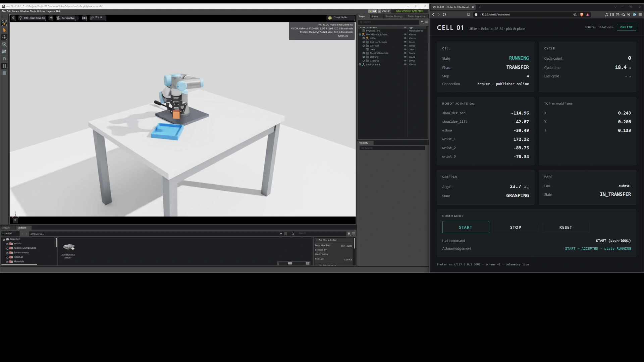Hide the Environment Xform

pos(405,64)
